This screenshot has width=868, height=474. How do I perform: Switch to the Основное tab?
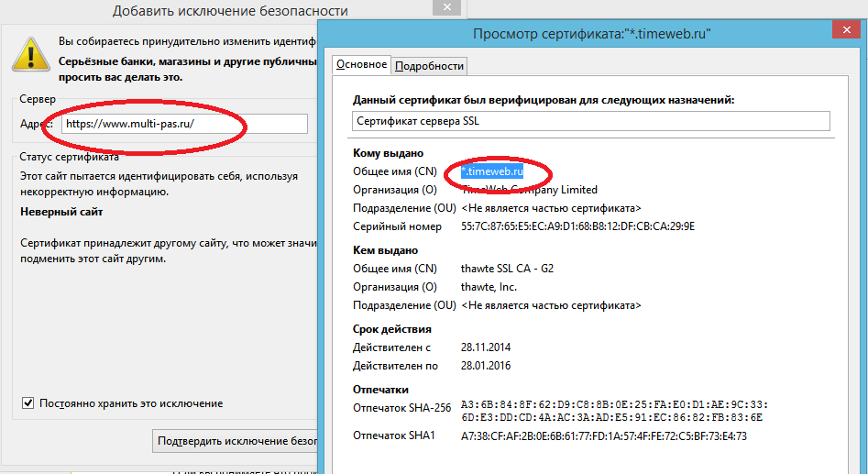(361, 65)
